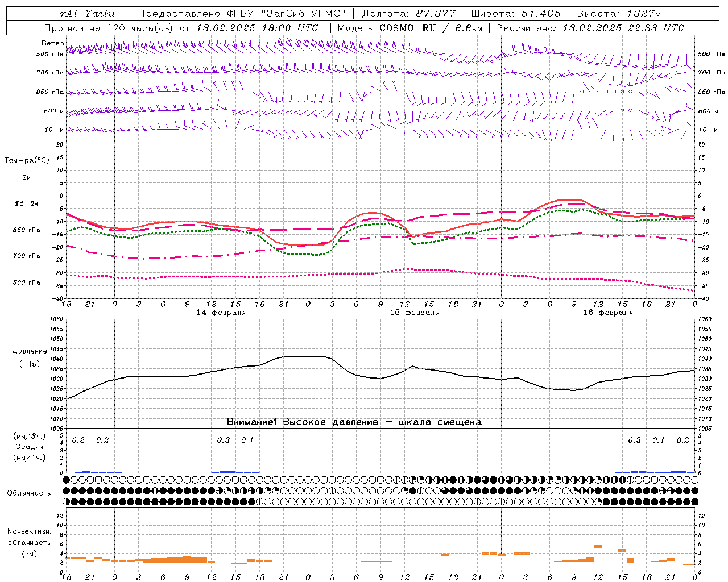Click the (мм/3ч.) precipitation unit label
The width and height of the screenshot is (728, 582).
click(30, 436)
